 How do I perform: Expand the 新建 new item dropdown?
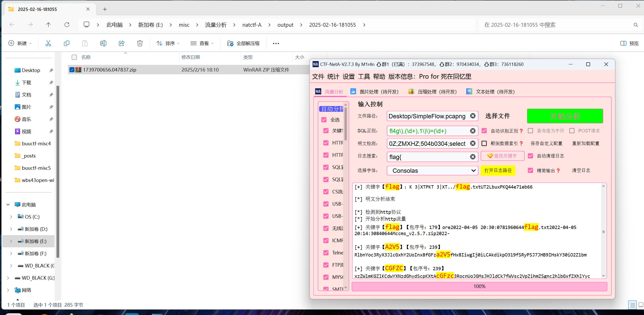tap(20, 43)
